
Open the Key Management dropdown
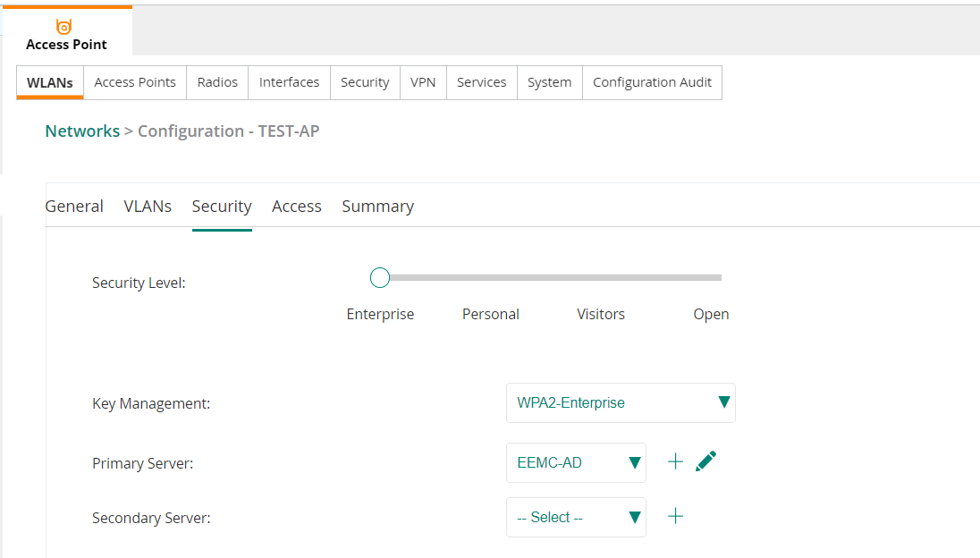click(621, 403)
